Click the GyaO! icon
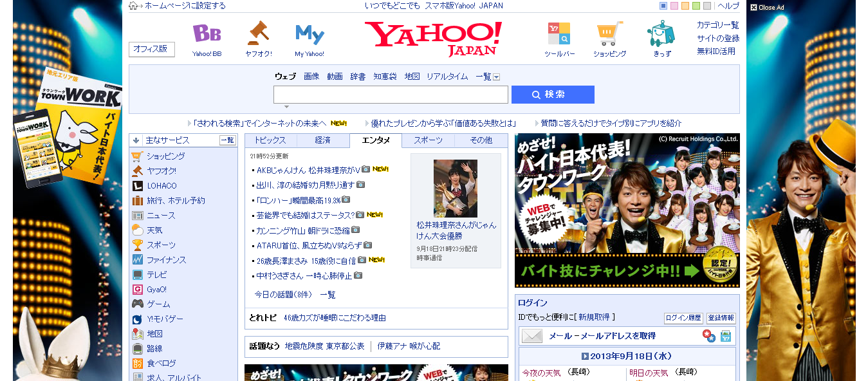Image resolution: width=868 pixels, height=381 pixels. coord(137,290)
